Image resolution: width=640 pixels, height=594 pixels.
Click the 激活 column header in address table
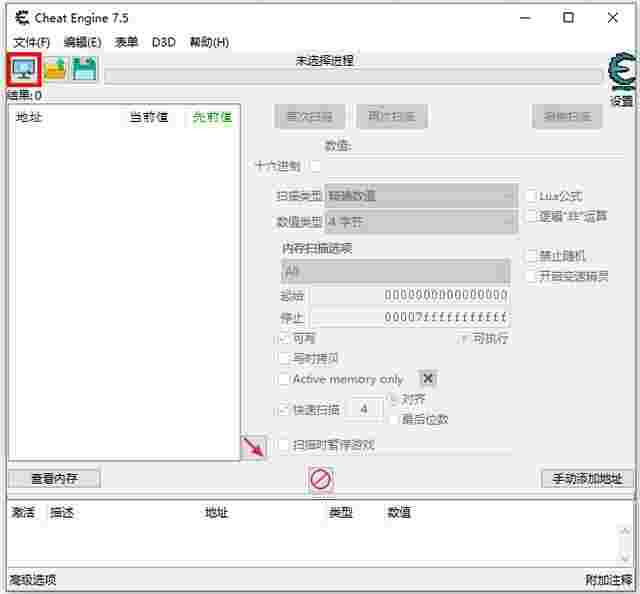tap(23, 512)
